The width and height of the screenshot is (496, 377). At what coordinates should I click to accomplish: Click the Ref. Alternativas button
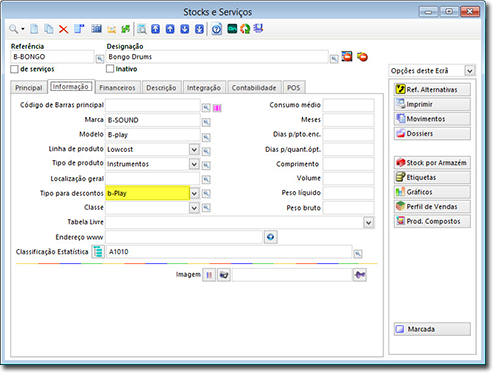click(432, 90)
